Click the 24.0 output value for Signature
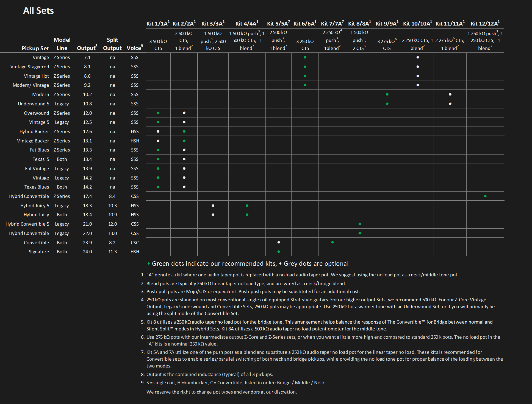The height and width of the screenshot is (404, 532). coord(87,252)
